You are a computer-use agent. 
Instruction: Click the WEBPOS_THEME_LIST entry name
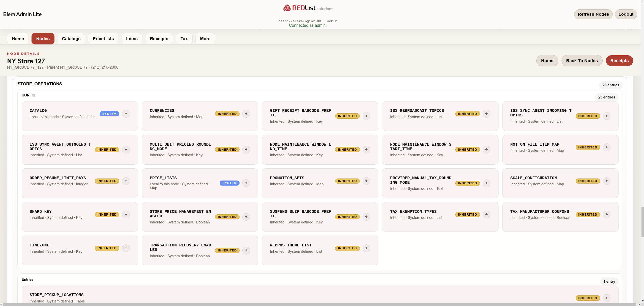tap(290, 245)
